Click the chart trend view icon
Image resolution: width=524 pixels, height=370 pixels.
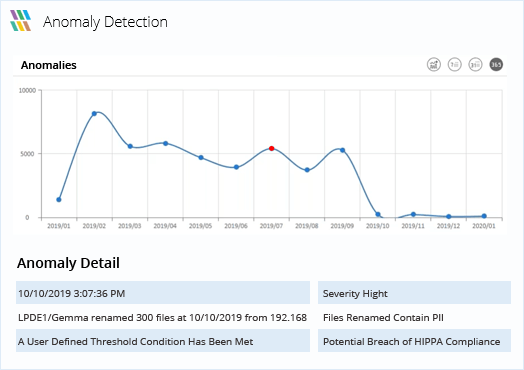[434, 65]
